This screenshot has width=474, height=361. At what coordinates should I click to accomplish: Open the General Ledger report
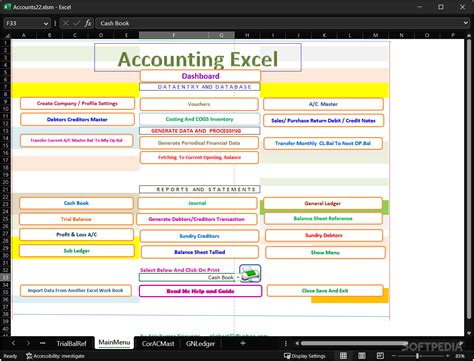click(323, 203)
